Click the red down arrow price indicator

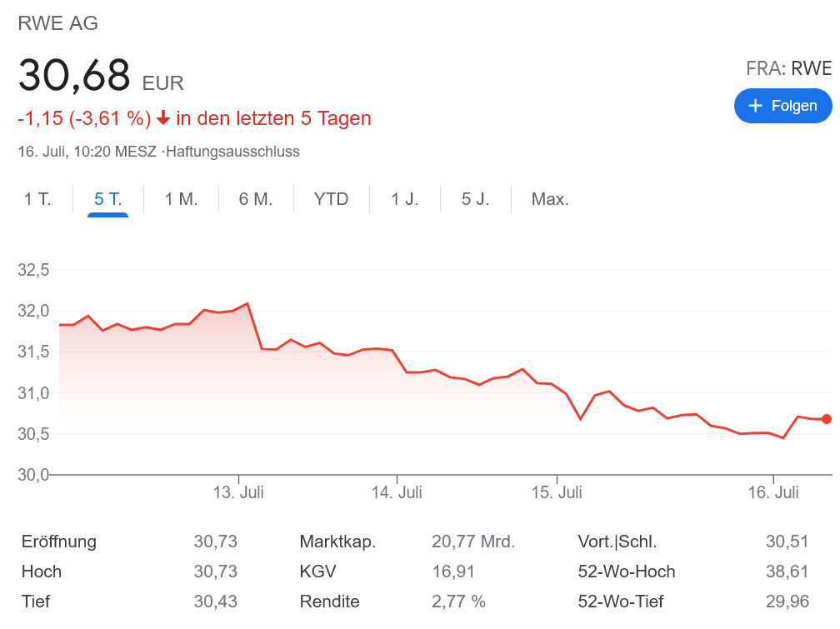click(x=163, y=119)
